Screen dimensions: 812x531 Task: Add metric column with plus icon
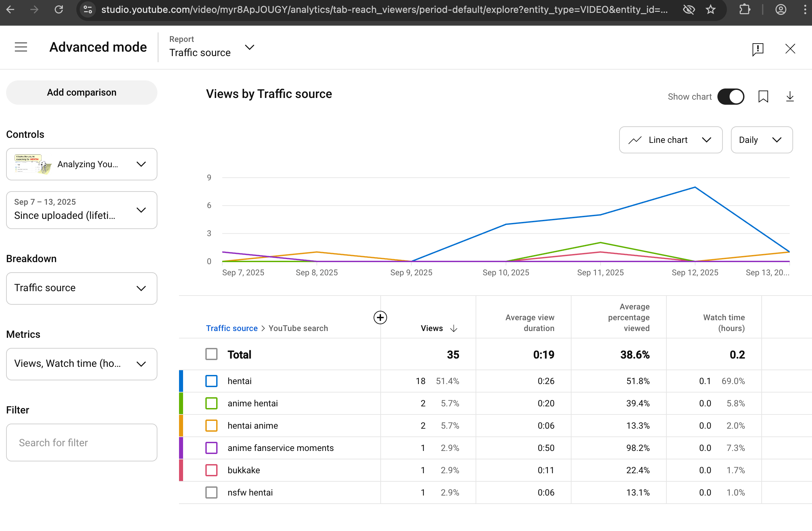[x=380, y=318]
